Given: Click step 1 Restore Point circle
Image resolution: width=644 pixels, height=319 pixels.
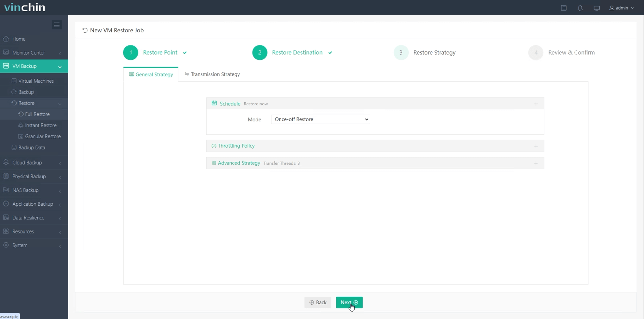Looking at the screenshot, I should pyautogui.click(x=131, y=52).
